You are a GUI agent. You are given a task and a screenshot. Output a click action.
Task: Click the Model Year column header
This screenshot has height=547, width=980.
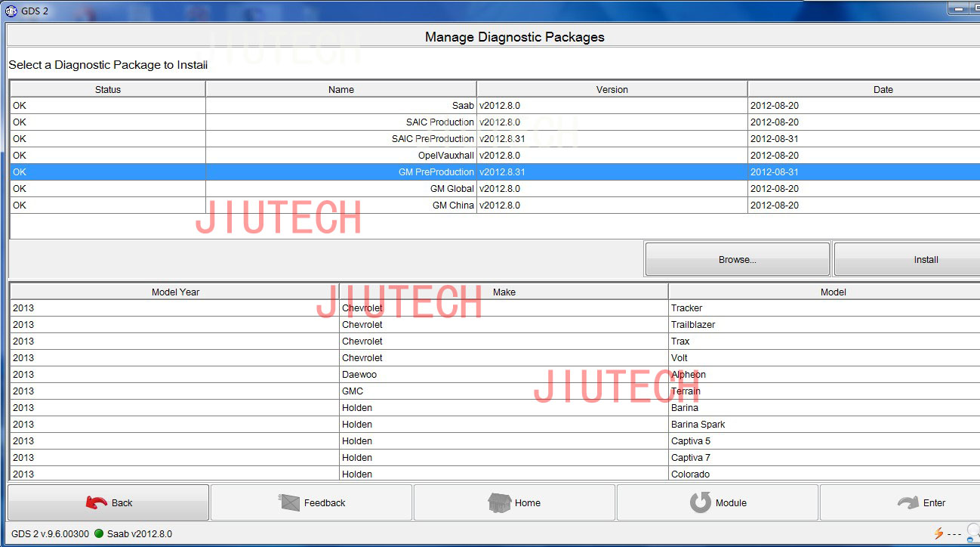tap(175, 292)
